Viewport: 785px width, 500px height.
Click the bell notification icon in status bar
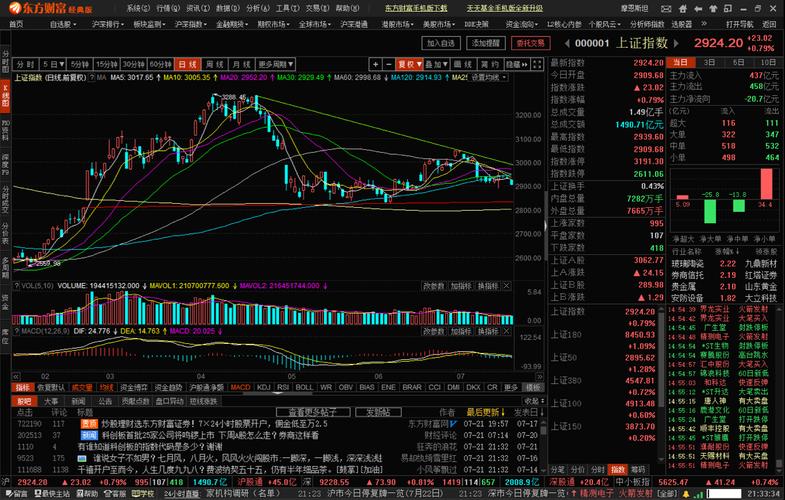[x=686, y=494]
